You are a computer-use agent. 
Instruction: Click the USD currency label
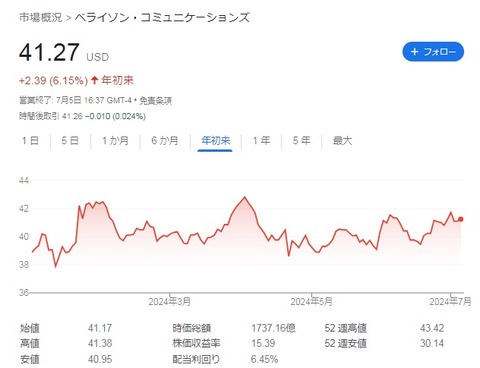98,57
